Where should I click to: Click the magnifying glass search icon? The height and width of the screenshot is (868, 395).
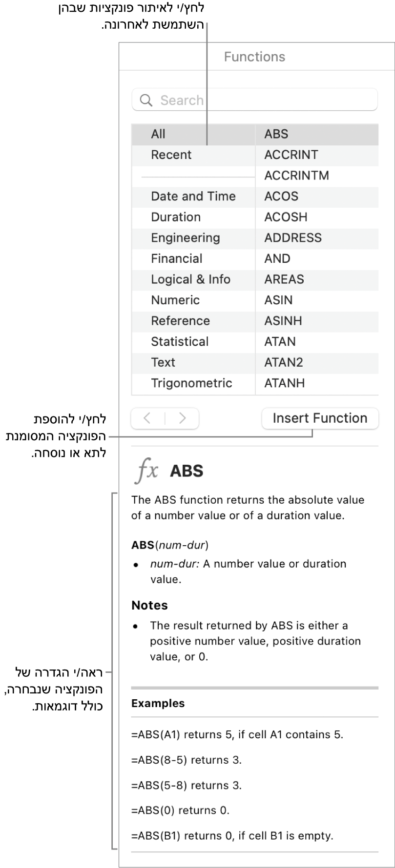tap(146, 100)
